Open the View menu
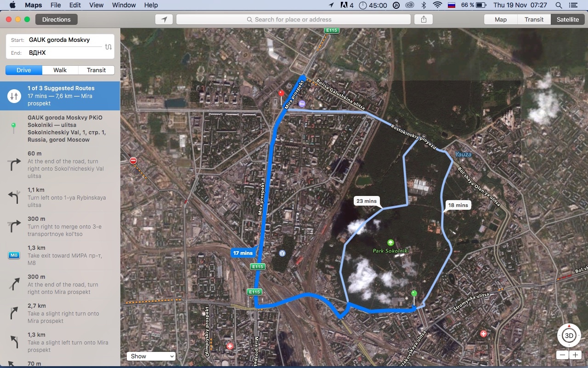The image size is (588, 368). pyautogui.click(x=96, y=5)
